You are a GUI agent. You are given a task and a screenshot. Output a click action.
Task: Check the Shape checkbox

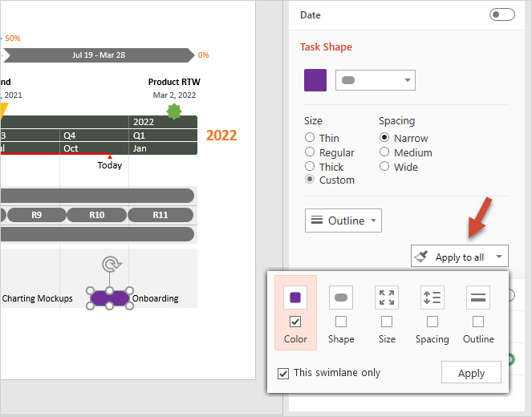(x=341, y=322)
